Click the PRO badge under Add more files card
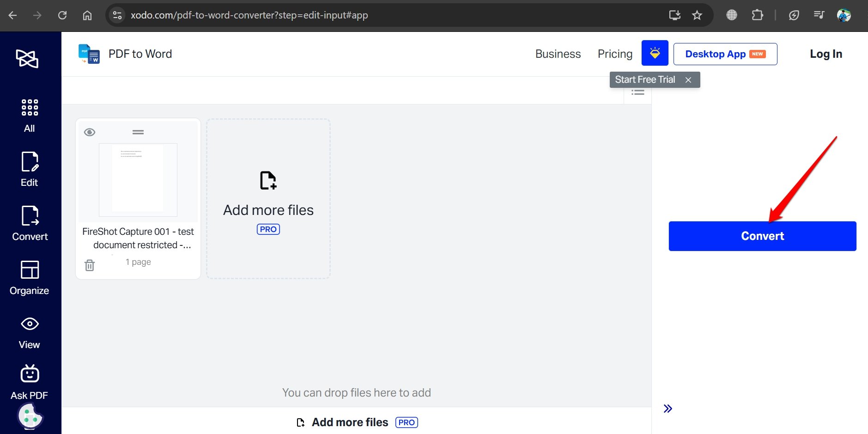Viewport: 868px width, 434px height. point(268,229)
